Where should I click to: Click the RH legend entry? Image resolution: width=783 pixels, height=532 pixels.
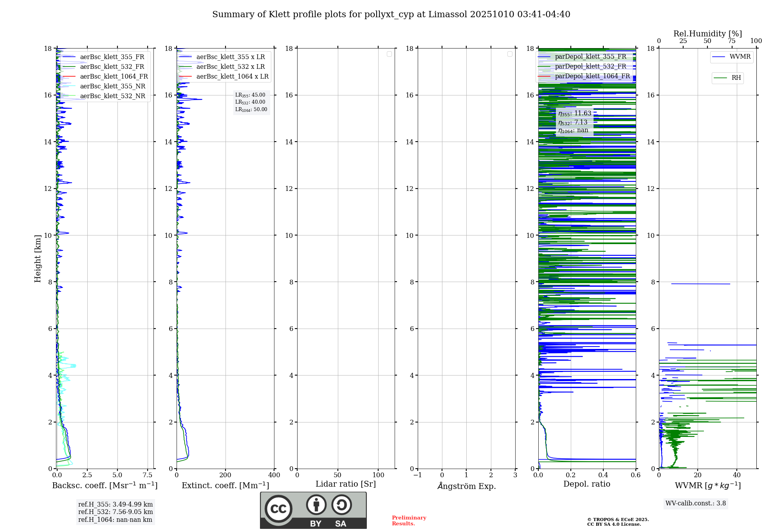click(736, 78)
